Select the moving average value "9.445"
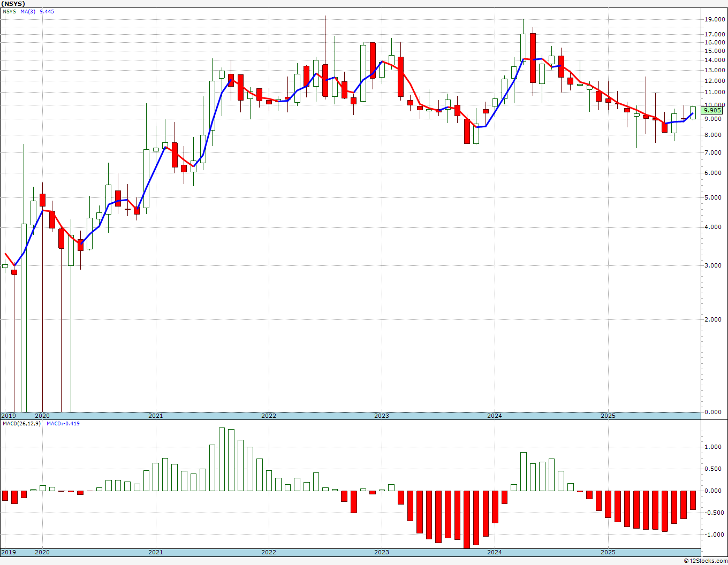The height and width of the screenshot is (565, 728). click(x=47, y=11)
